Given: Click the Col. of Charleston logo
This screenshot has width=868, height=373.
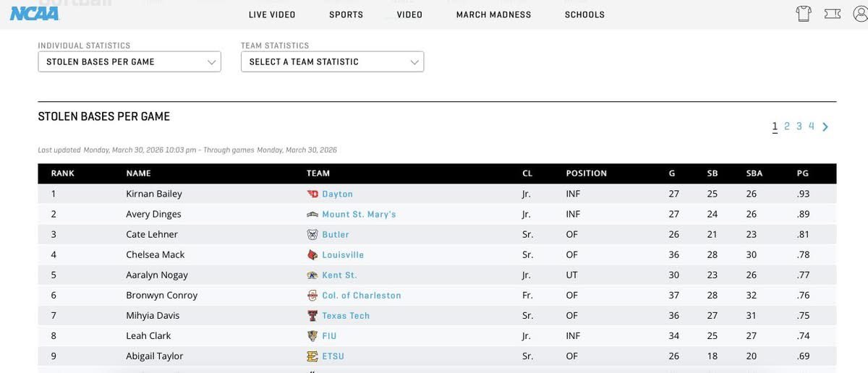Looking at the screenshot, I should [x=312, y=295].
